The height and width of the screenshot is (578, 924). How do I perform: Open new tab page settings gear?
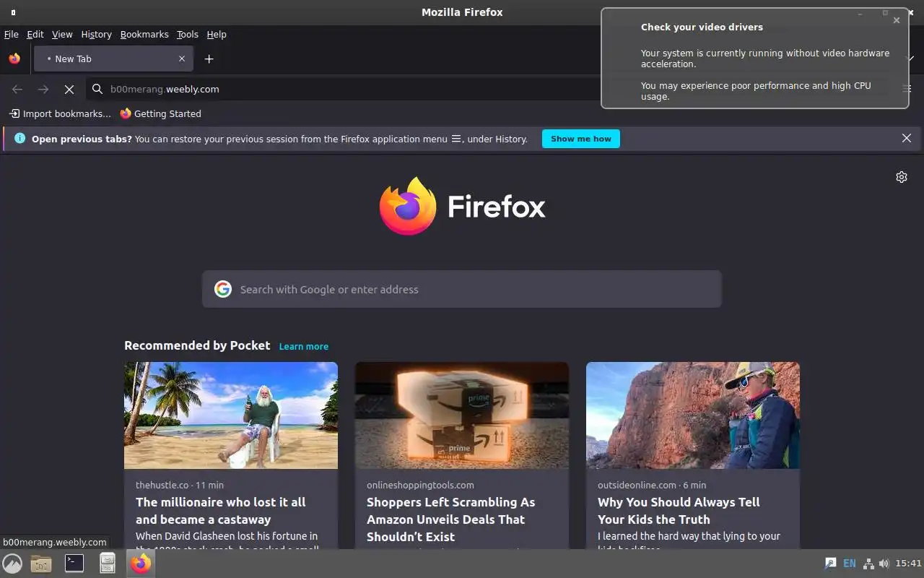point(902,177)
